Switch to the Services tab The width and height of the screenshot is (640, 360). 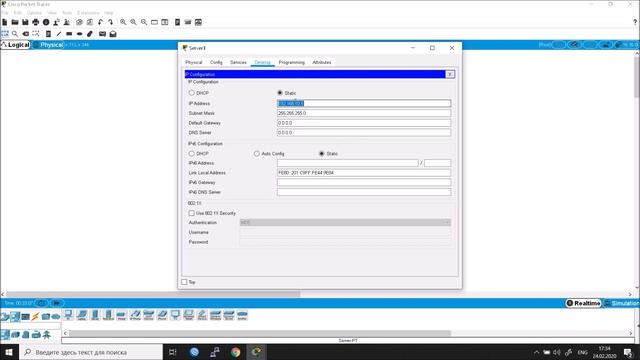pyautogui.click(x=238, y=62)
